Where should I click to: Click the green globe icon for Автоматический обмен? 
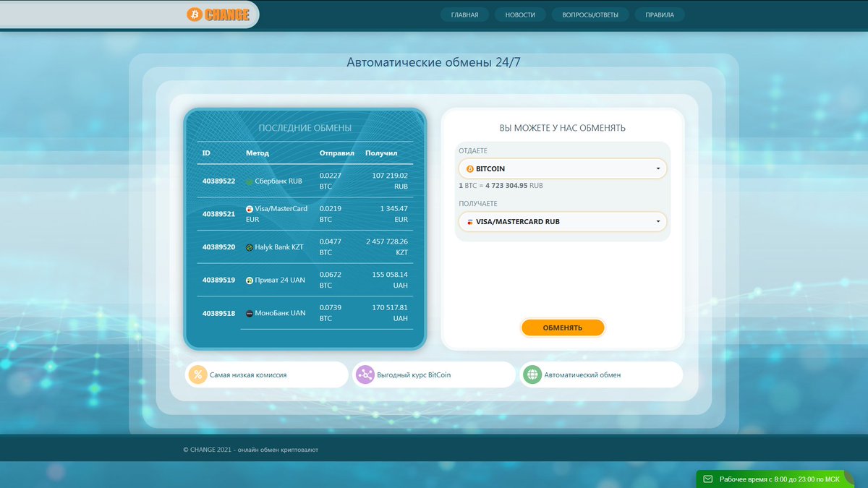click(532, 374)
